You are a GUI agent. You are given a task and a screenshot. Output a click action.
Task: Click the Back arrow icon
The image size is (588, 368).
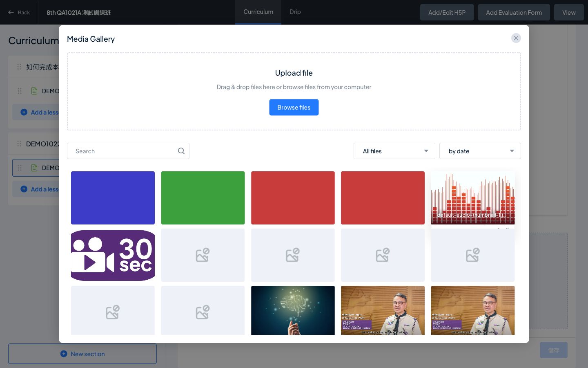11,12
